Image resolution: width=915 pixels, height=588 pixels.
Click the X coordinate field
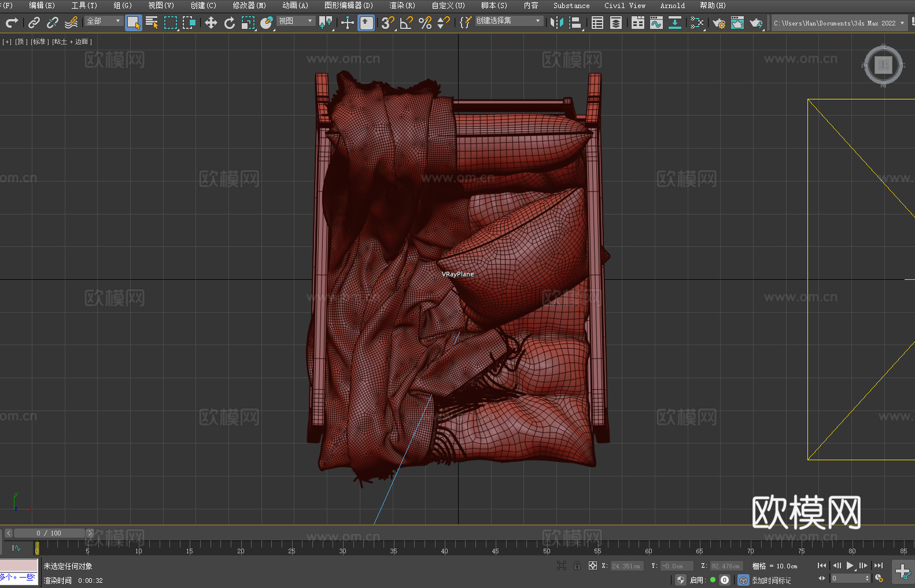tap(626, 566)
